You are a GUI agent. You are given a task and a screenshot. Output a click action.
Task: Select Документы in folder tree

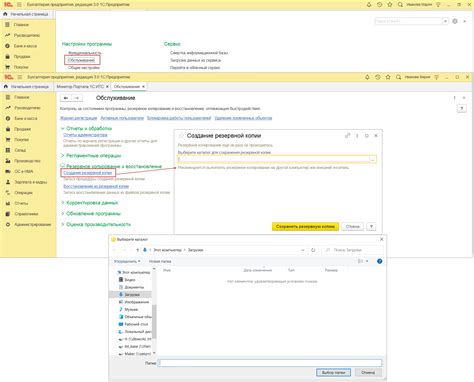point(134,287)
